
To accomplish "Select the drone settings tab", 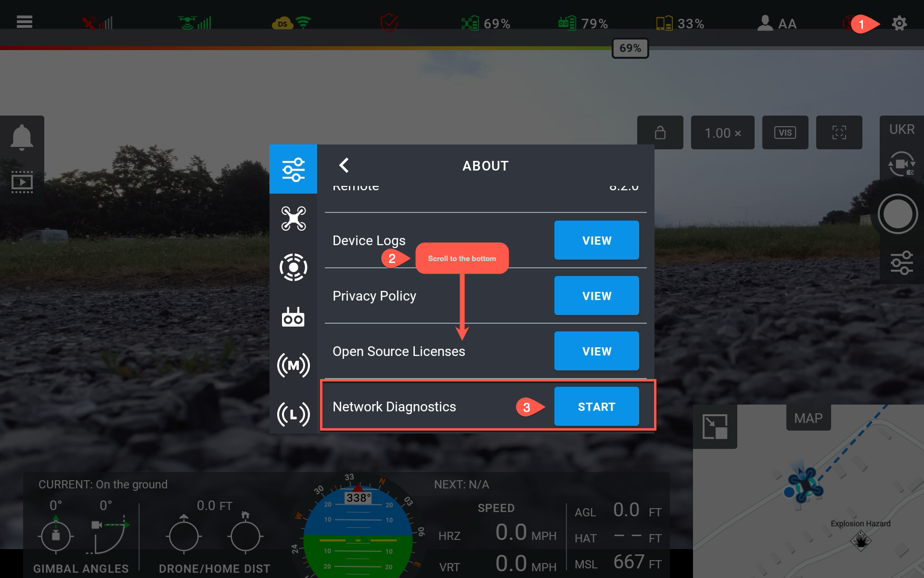I will point(293,218).
